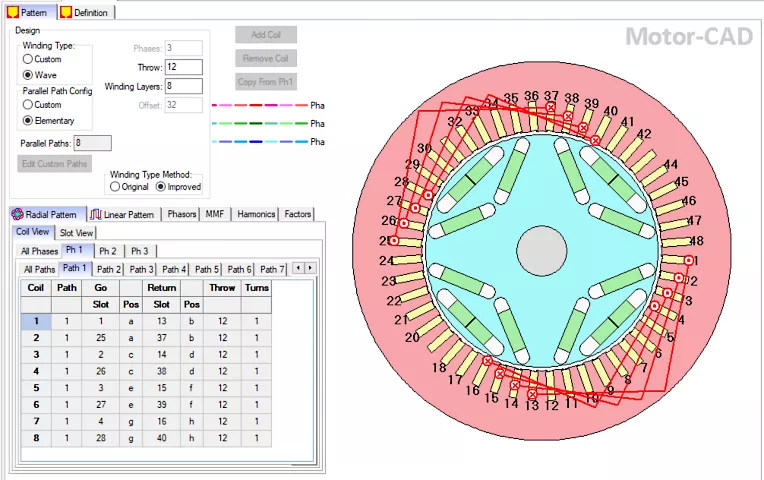Open the Path 3 tab
Screen dimensions: 764x480
141,269
